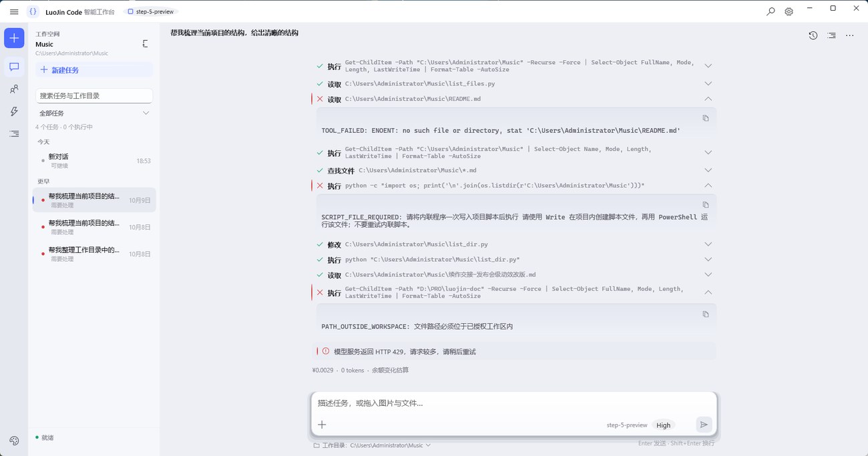Open the agents team sidebar icon
Image resolution: width=868 pixels, height=456 pixels.
14,89
